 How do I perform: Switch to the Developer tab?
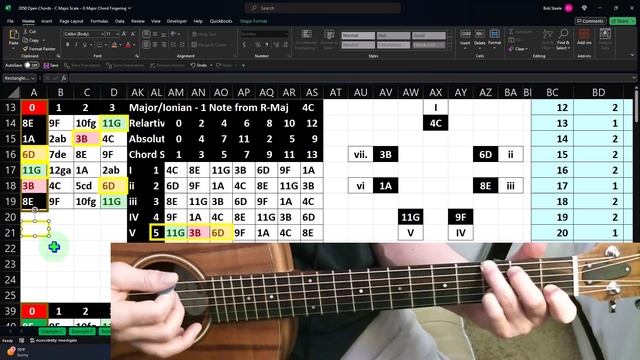pyautogui.click(x=177, y=21)
